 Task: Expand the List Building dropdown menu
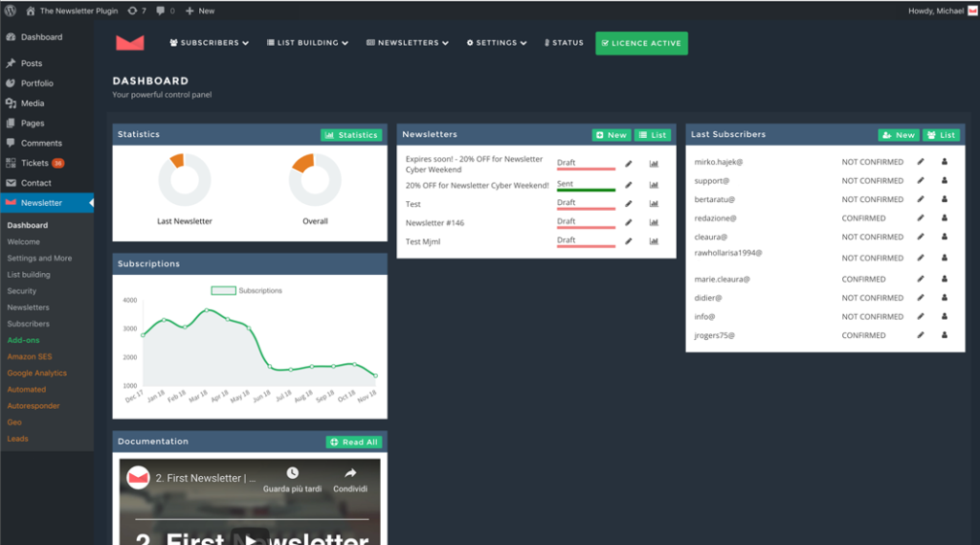click(x=307, y=42)
